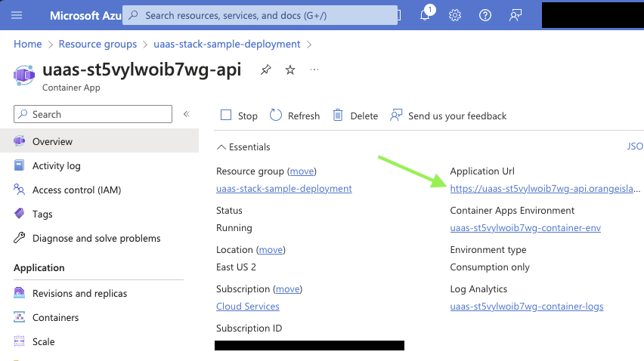Click the Consumption only value

coord(490,267)
